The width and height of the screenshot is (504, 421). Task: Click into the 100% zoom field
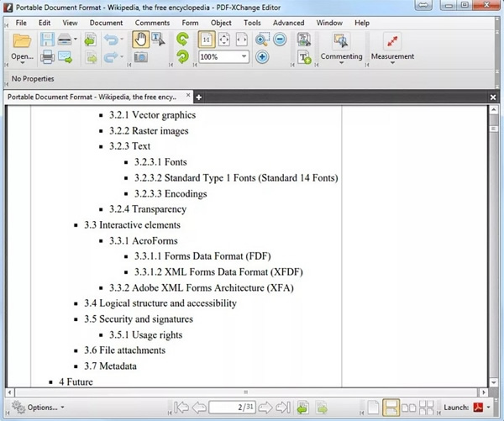pos(219,57)
